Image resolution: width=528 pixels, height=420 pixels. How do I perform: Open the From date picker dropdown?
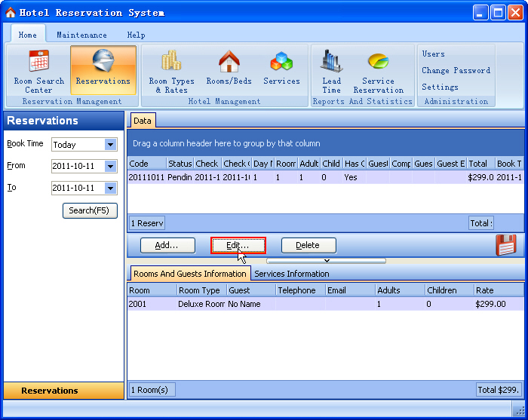111,167
